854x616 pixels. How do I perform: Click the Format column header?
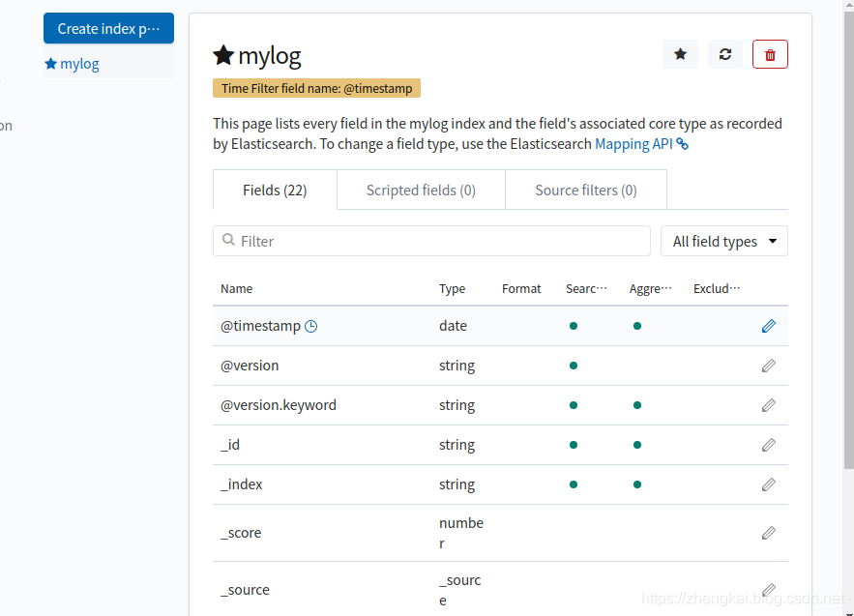pos(521,289)
